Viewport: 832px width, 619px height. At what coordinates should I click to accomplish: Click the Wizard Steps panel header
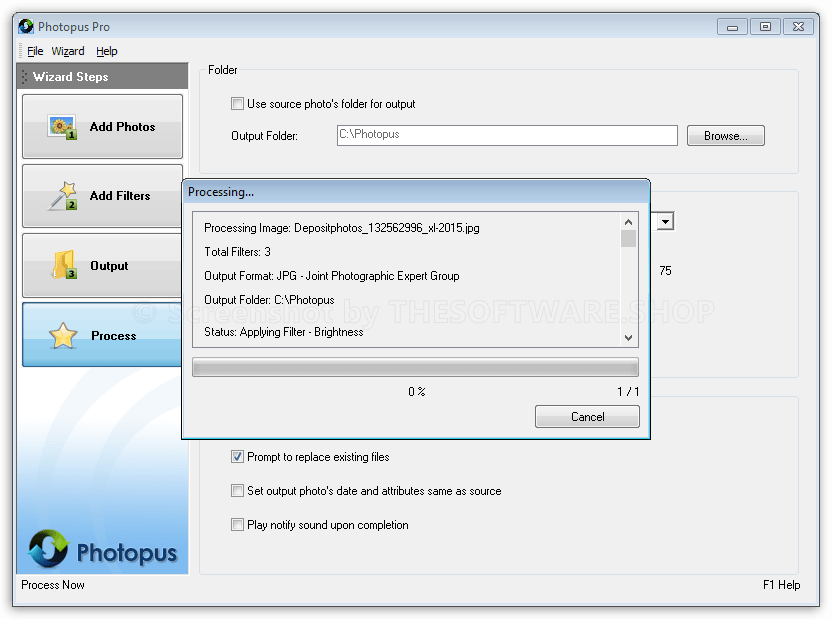[102, 76]
